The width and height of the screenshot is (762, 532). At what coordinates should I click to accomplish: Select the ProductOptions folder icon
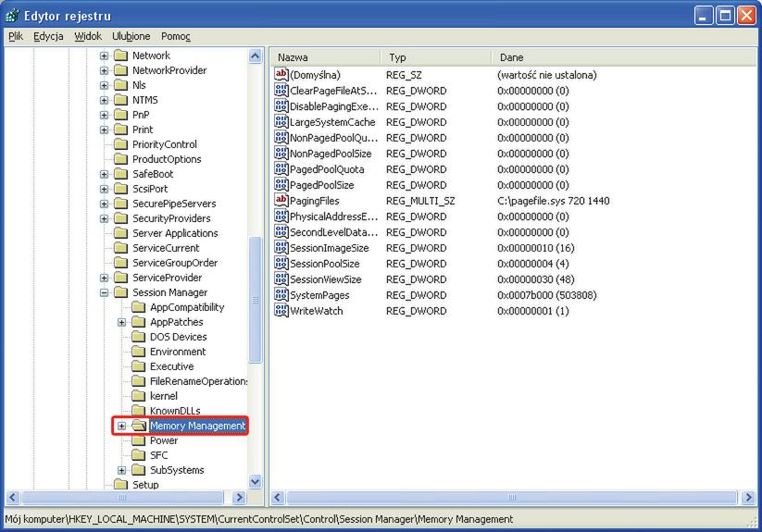pos(120,159)
